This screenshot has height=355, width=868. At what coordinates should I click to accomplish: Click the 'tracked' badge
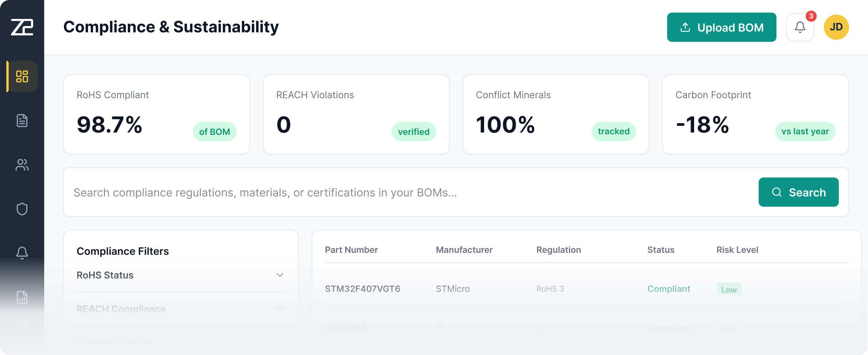tap(614, 131)
